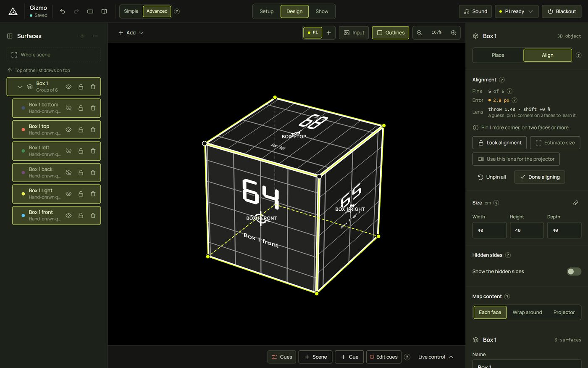This screenshot has width=588, height=368.
Task: Expand the Live control panel
Action: pyautogui.click(x=436, y=357)
